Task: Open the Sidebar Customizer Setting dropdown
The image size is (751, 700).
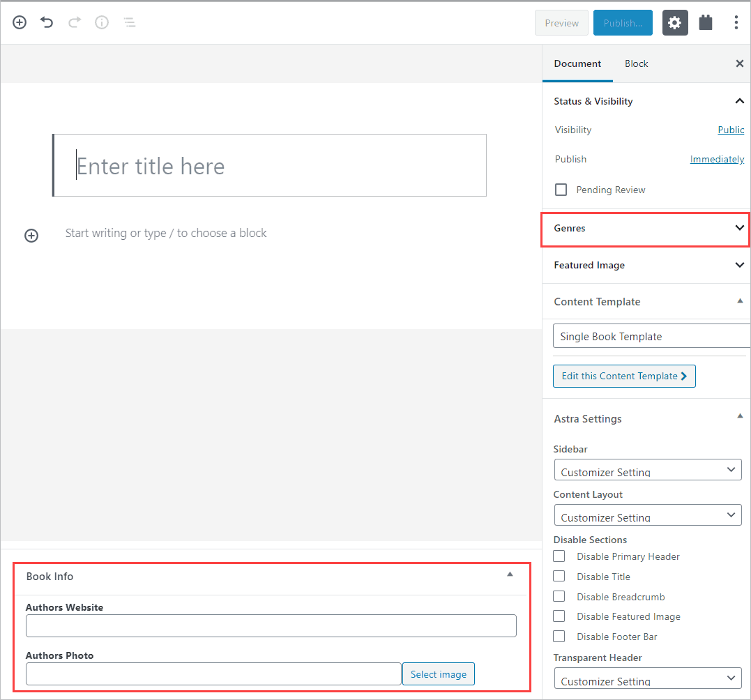Action: (x=648, y=470)
